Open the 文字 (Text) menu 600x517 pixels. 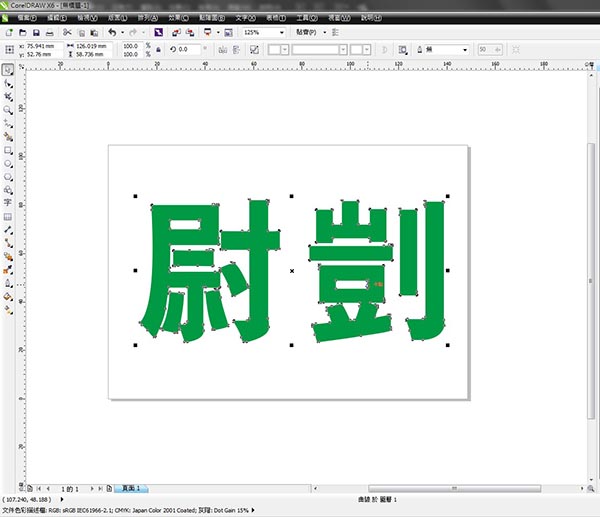tap(246, 18)
